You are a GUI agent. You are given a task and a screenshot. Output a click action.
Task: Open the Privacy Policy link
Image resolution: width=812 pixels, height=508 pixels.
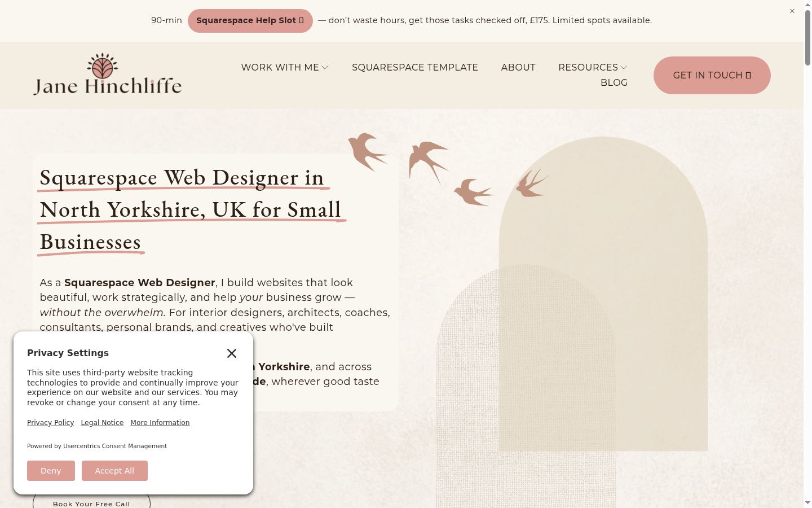point(51,423)
